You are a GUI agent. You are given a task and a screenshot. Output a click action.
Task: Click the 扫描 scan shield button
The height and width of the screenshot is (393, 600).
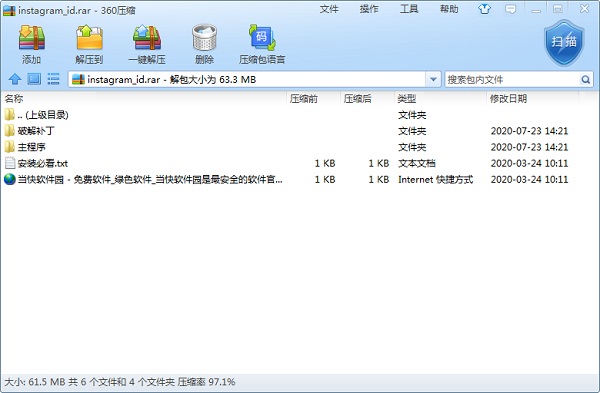(x=564, y=43)
